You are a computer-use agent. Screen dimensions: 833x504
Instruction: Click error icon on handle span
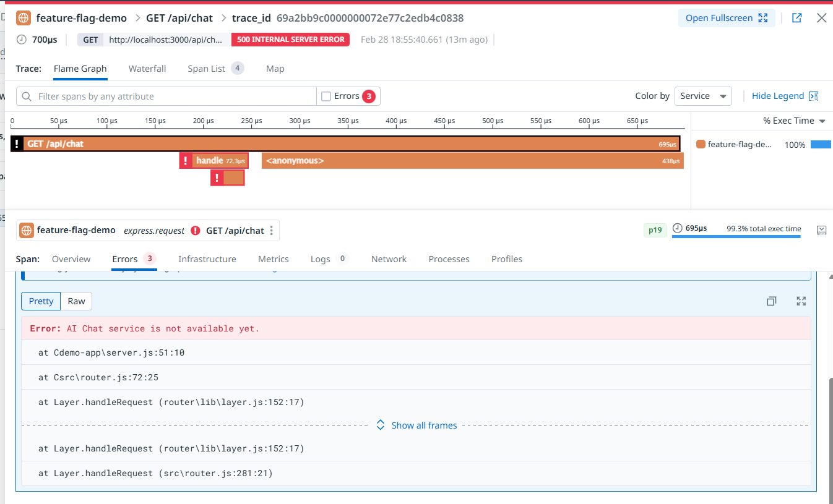185,161
